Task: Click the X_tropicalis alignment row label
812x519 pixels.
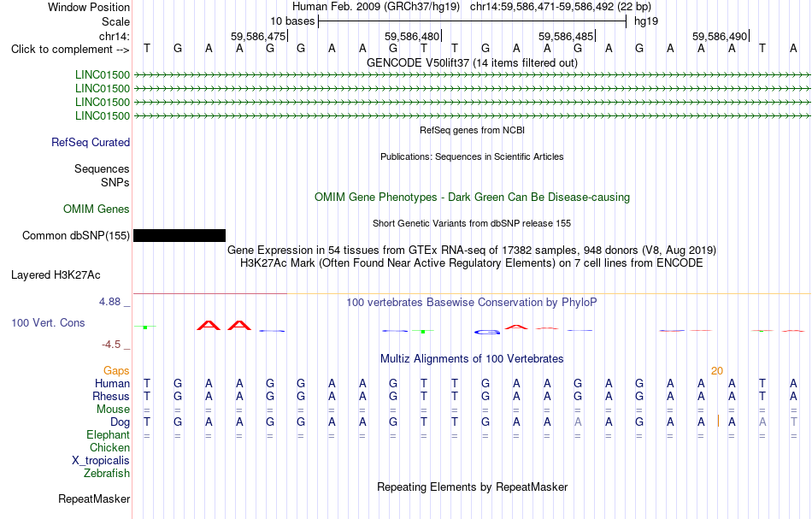Action: coord(101,461)
